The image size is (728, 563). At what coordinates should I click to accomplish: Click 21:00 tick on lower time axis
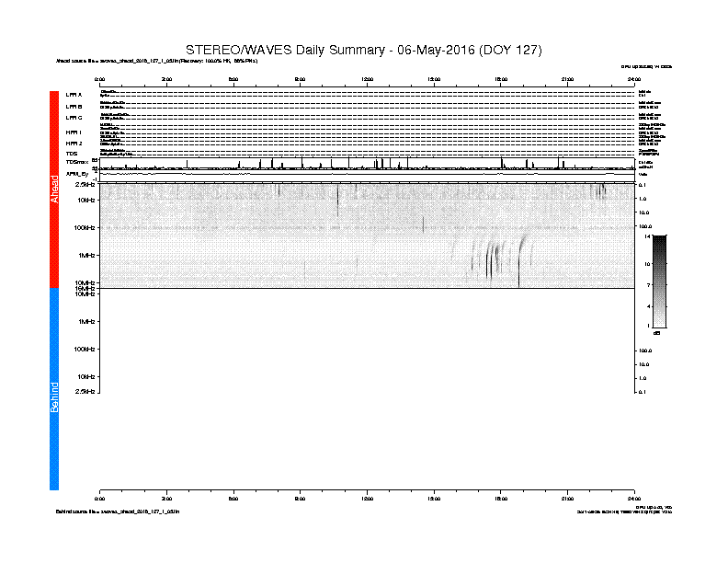click(567, 499)
